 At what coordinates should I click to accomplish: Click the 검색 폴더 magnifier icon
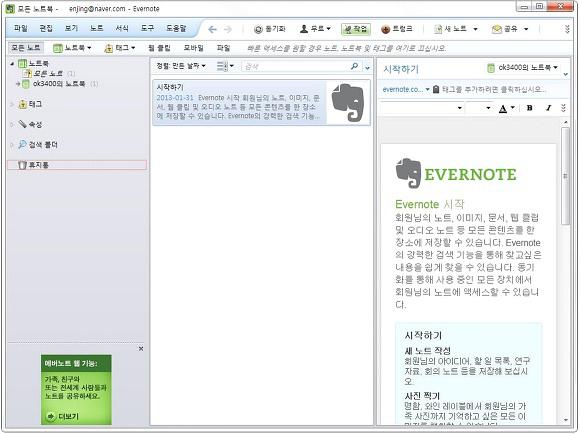pos(23,144)
